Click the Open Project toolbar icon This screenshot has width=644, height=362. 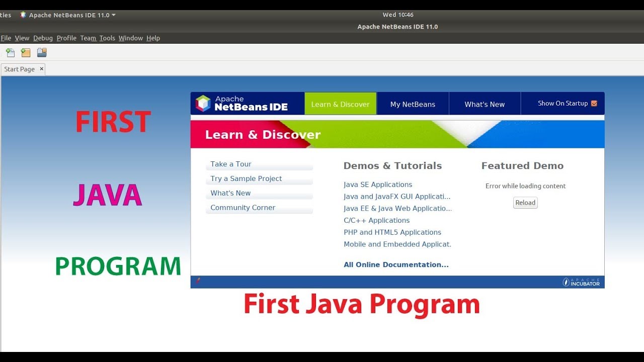tap(42, 52)
